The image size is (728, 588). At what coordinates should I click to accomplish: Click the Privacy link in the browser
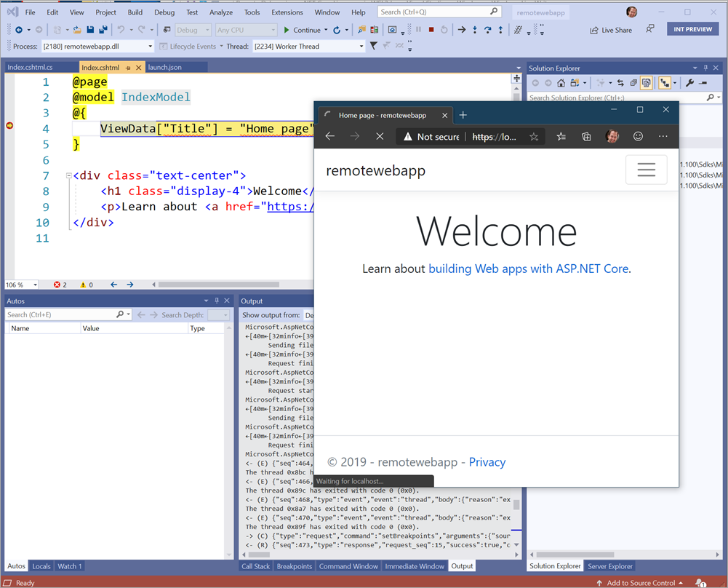pos(487,462)
